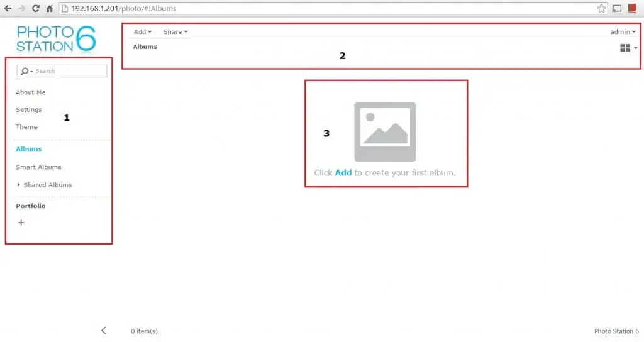Open the Add dropdown menu
The height and width of the screenshot is (342, 644).
[143, 31]
